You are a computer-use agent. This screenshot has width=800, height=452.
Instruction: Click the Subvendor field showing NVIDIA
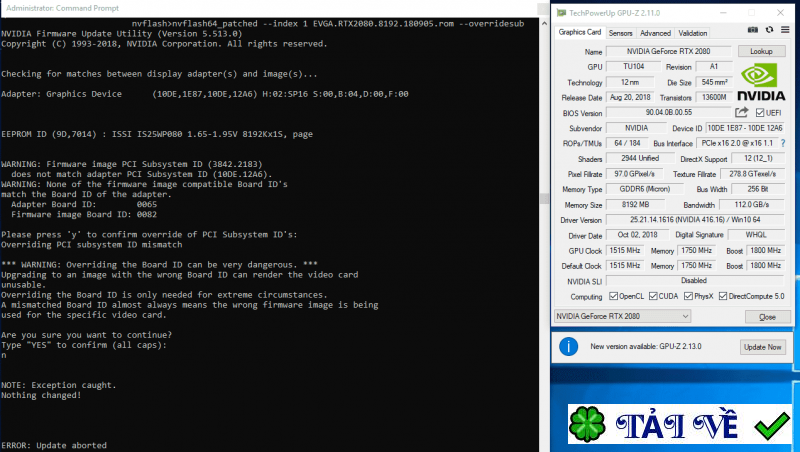coord(636,128)
